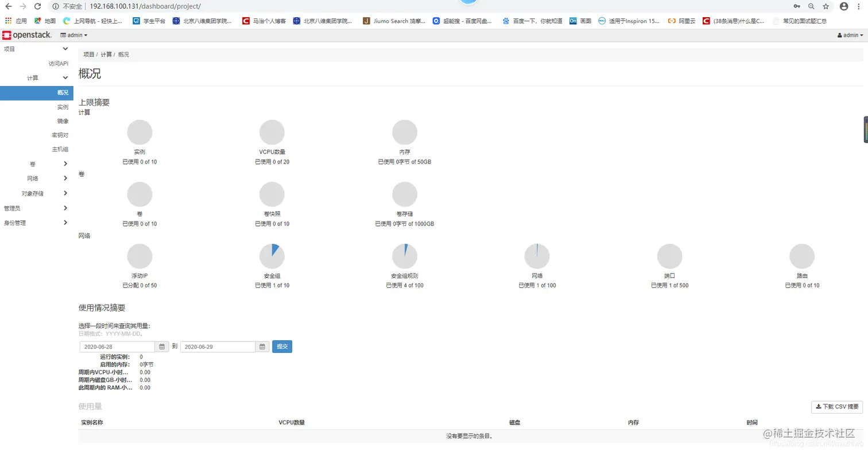This screenshot has width=868, height=452.
Task: Click 计算 in the breadcrumb
Action: pyautogui.click(x=106, y=54)
